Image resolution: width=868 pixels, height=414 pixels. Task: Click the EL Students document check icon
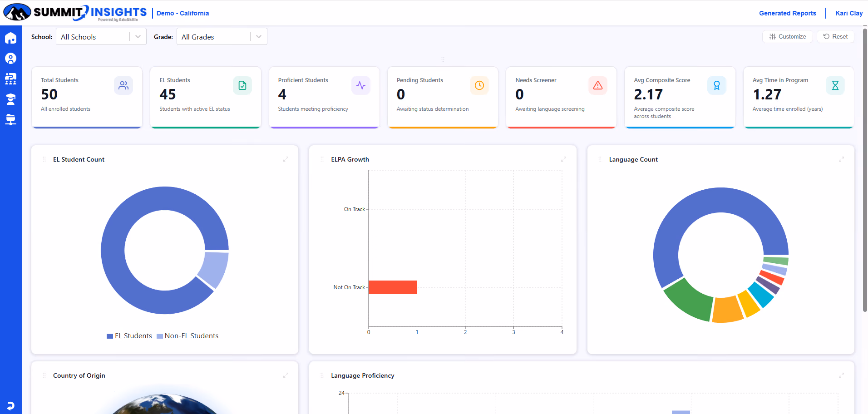242,85
